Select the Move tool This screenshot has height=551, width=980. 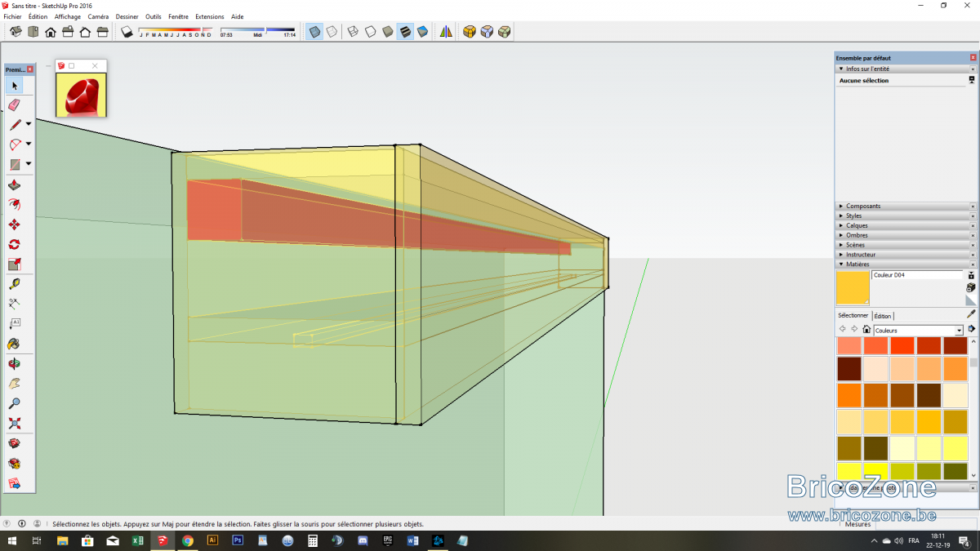click(x=15, y=224)
